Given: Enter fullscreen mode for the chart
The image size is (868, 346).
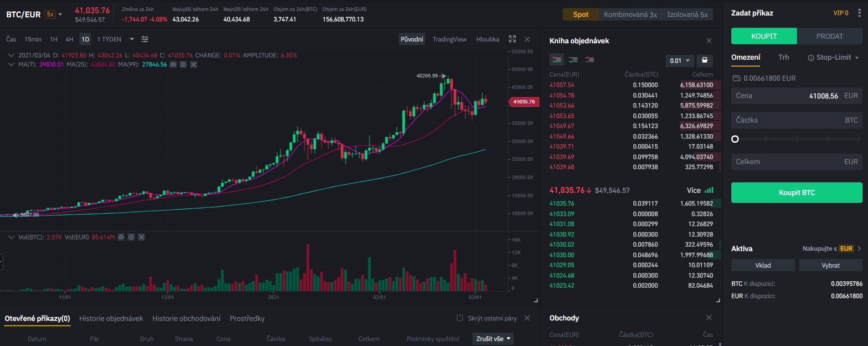Looking at the screenshot, I should tap(512, 39).
